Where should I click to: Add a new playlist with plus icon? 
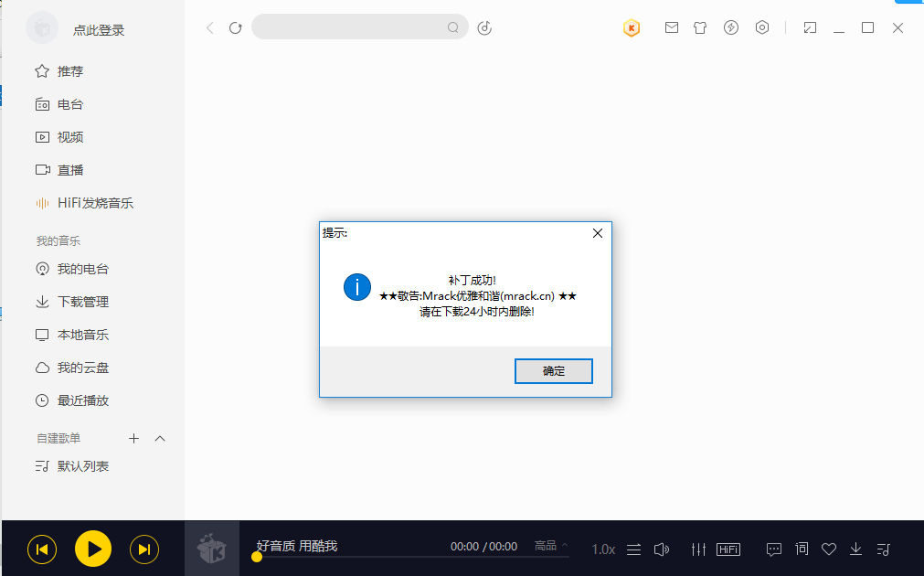tap(133, 438)
